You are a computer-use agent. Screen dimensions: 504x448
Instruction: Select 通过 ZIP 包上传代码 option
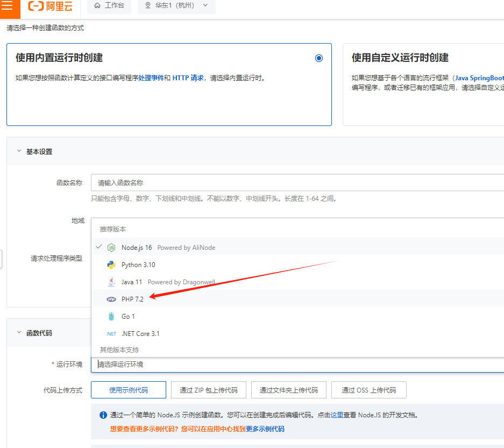[x=209, y=390]
